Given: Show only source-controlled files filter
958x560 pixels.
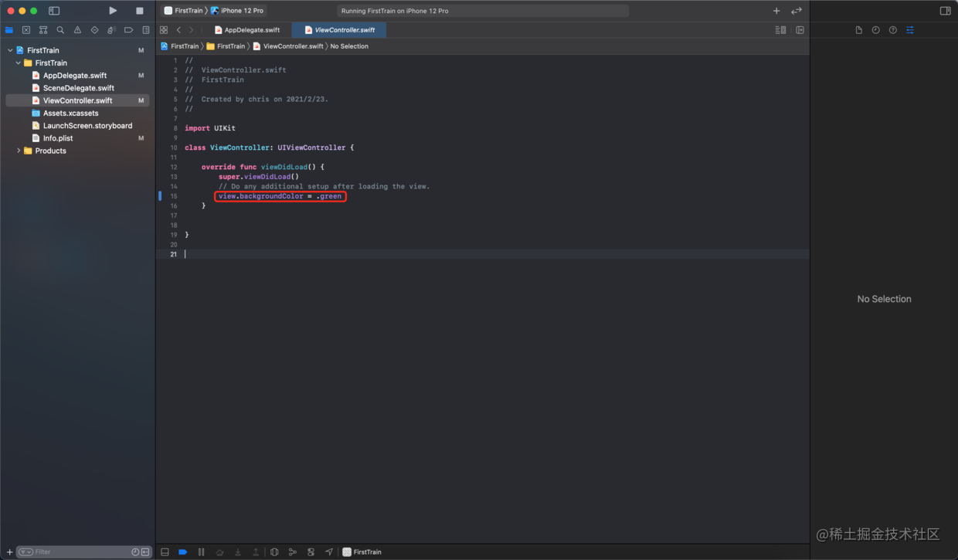Looking at the screenshot, I should pyautogui.click(x=145, y=552).
